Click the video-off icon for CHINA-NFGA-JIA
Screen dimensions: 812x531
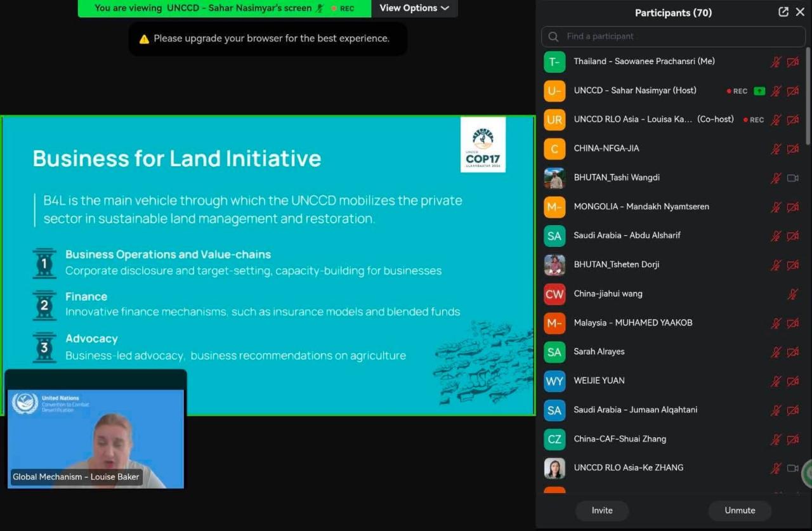click(793, 149)
